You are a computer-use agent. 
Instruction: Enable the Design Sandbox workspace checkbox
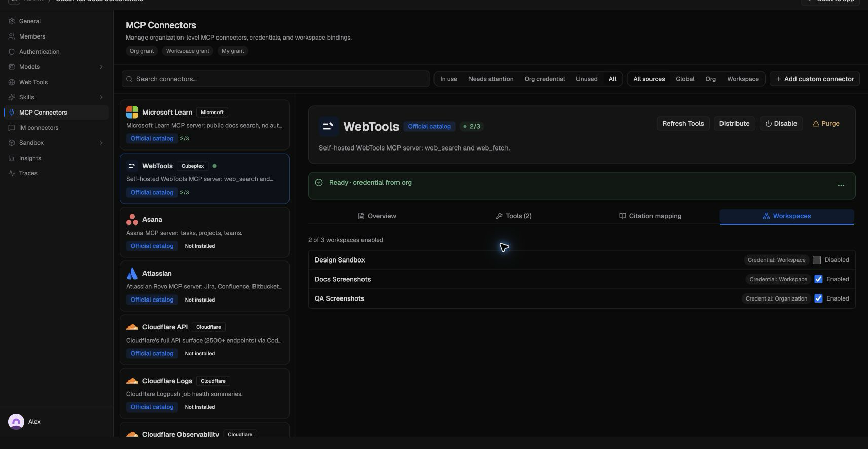[817, 260]
